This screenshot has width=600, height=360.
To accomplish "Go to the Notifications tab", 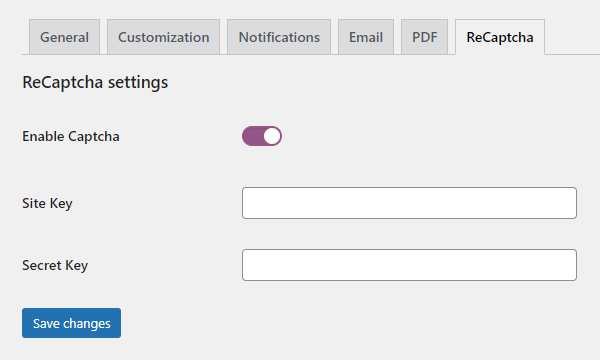I will 279,37.
